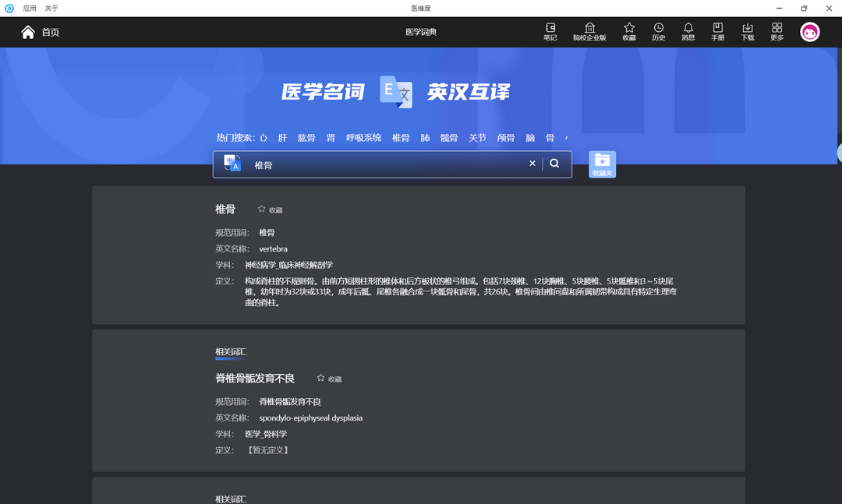
Task: Search hot keyword 颅骨
Action: pos(505,137)
